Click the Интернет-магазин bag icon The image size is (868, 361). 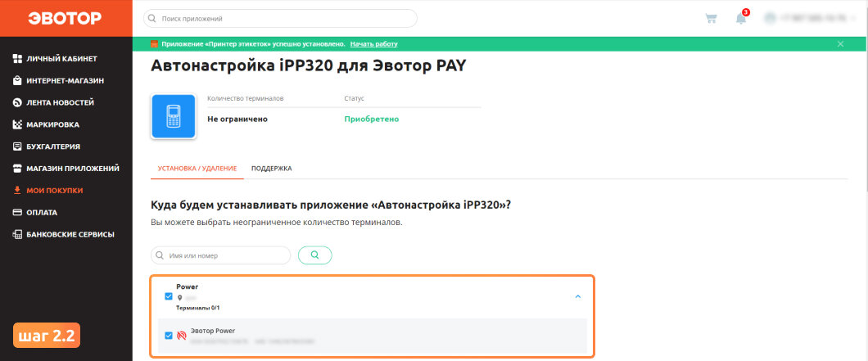pos(17,81)
